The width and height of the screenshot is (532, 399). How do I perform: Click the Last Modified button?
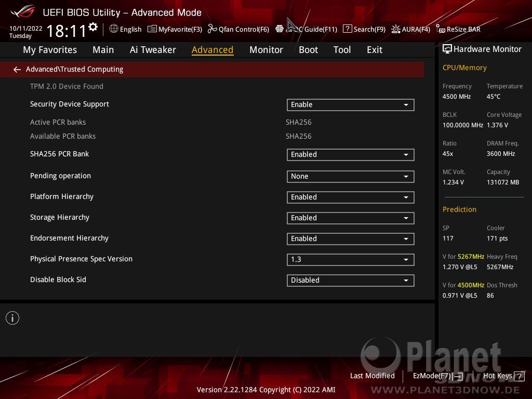pyautogui.click(x=372, y=376)
